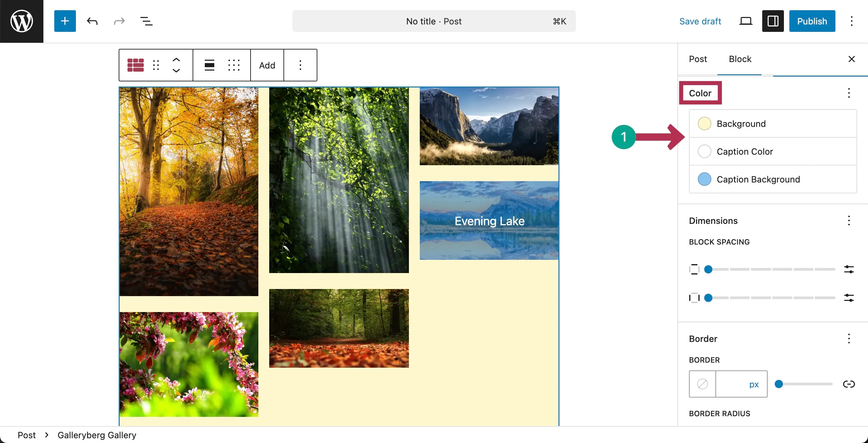Switch to the Post tab
The image size is (868, 443).
[698, 59]
